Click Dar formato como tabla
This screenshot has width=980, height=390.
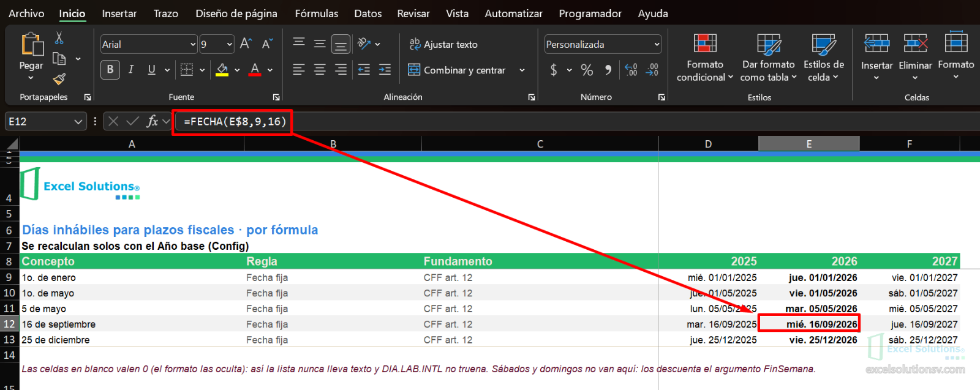coord(769,58)
